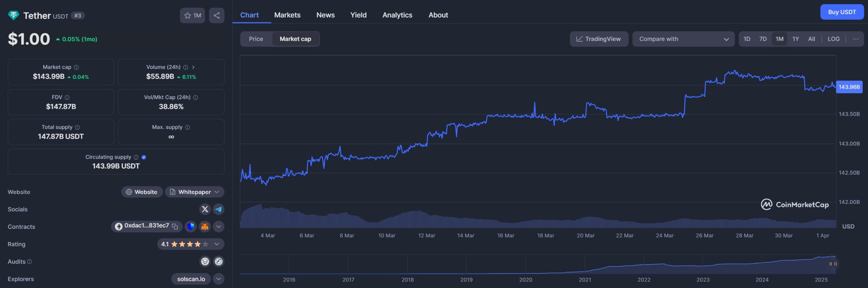Viewport: 868px width, 288px height.
Task: Expand the 4.1 Rating dropdown
Action: point(217,244)
